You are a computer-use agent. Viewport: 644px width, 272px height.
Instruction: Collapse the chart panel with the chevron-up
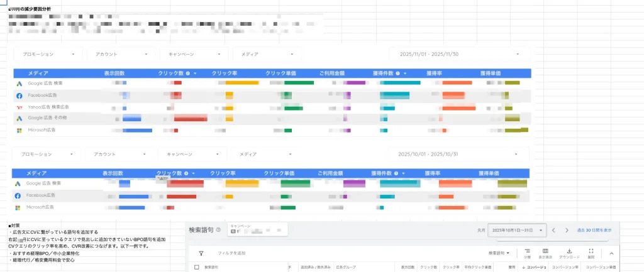click(x=610, y=253)
